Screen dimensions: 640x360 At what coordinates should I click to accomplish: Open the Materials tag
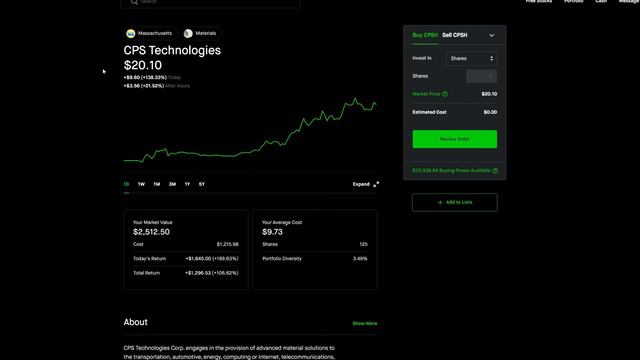tap(201, 33)
